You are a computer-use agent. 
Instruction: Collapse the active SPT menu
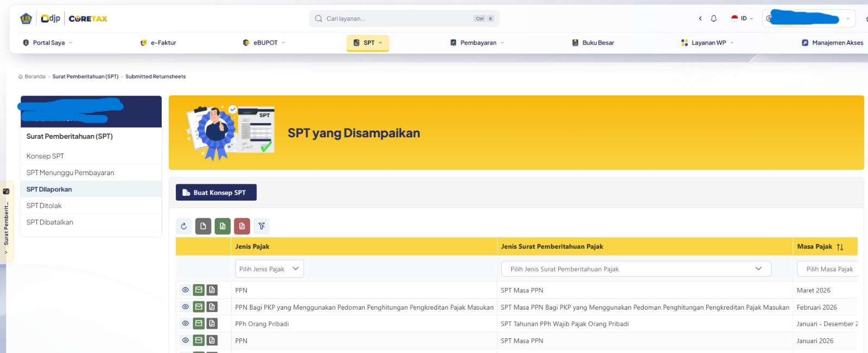point(368,43)
